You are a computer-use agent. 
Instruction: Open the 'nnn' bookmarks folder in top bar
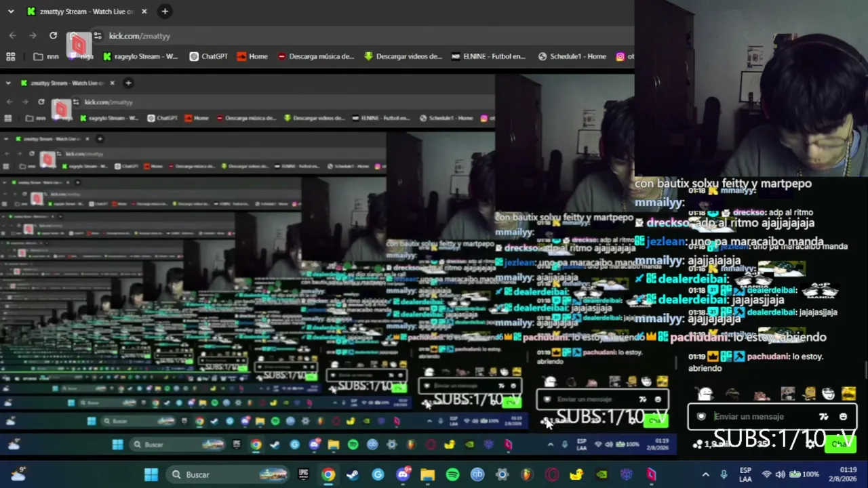46,56
